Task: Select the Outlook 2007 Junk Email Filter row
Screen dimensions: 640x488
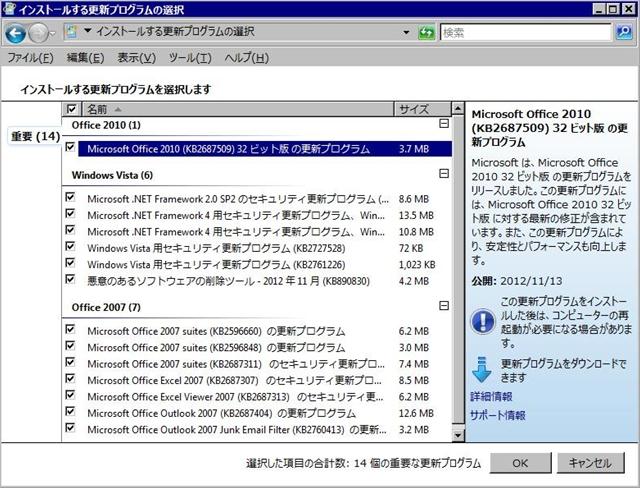Action: pyautogui.click(x=265, y=430)
